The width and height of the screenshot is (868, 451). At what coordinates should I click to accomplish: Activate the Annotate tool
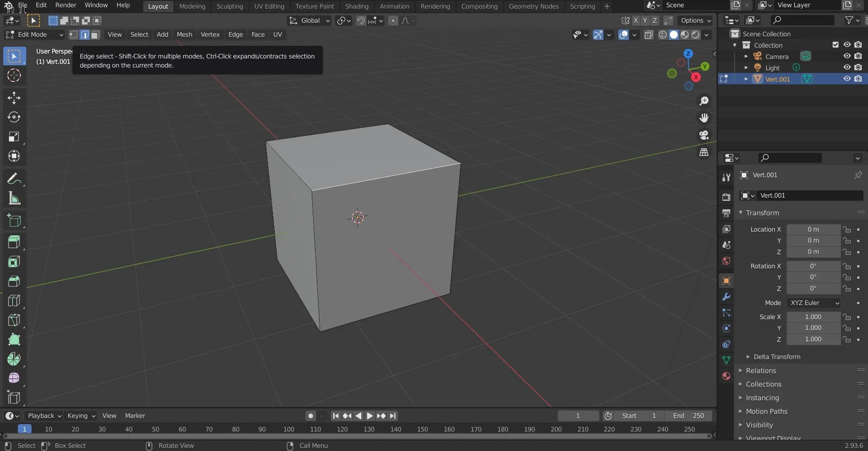(14, 178)
